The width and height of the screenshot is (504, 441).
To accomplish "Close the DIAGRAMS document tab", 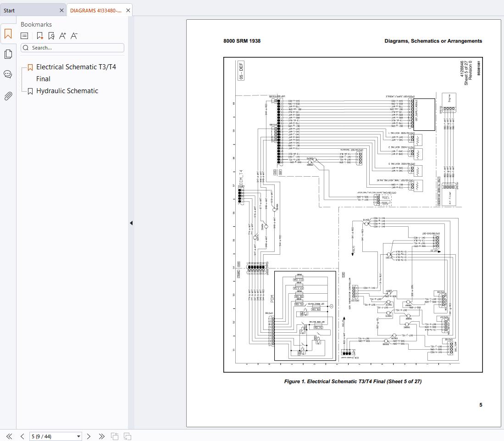I will pyautogui.click(x=128, y=11).
